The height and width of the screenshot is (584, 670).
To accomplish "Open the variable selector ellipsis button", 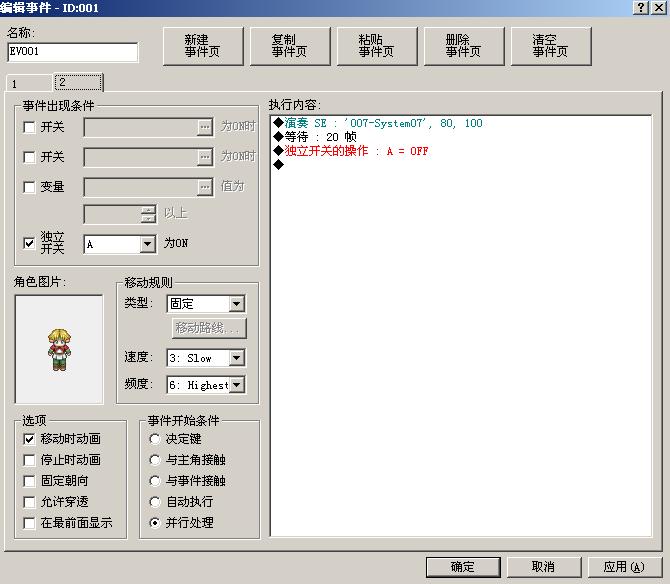I will point(205,187).
